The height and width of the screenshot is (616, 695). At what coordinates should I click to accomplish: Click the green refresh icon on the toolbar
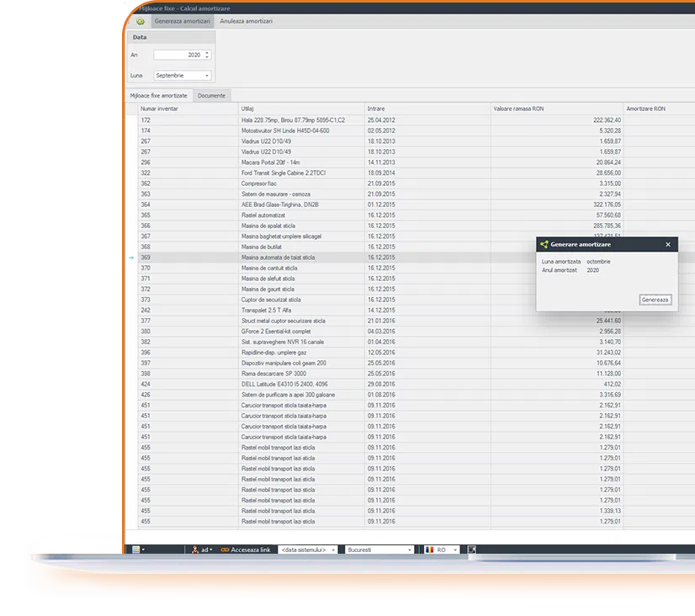pyautogui.click(x=140, y=22)
